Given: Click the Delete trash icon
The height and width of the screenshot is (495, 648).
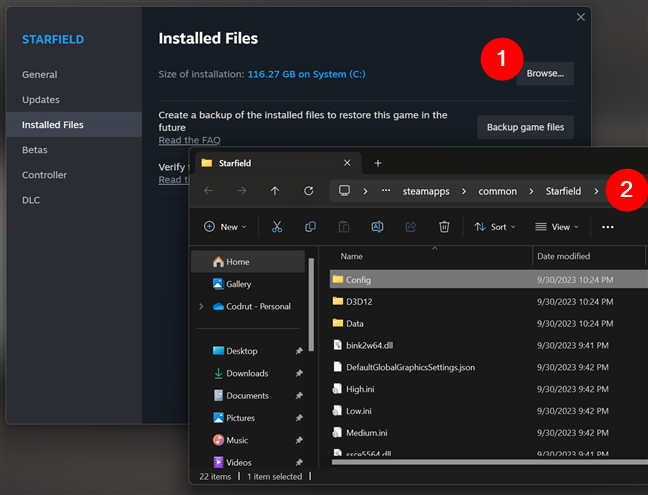Looking at the screenshot, I should (x=444, y=227).
